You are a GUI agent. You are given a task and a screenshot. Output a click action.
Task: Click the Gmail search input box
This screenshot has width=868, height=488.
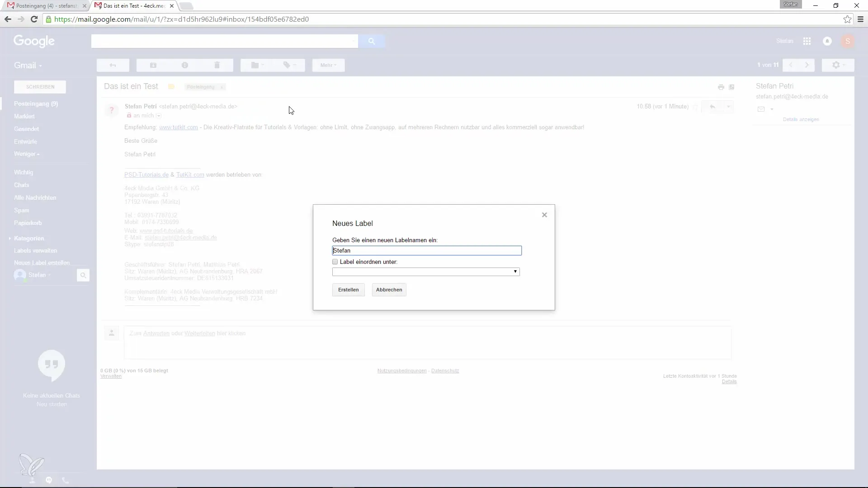pyautogui.click(x=224, y=41)
